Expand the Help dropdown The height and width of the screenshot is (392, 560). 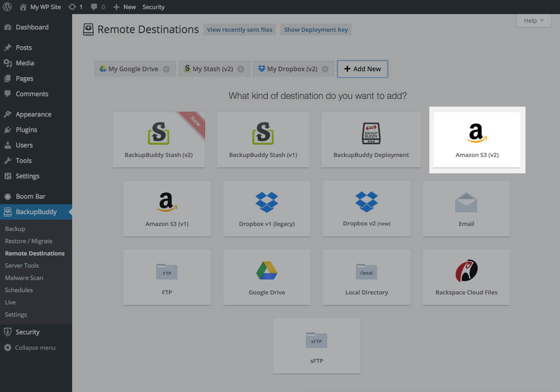point(534,20)
